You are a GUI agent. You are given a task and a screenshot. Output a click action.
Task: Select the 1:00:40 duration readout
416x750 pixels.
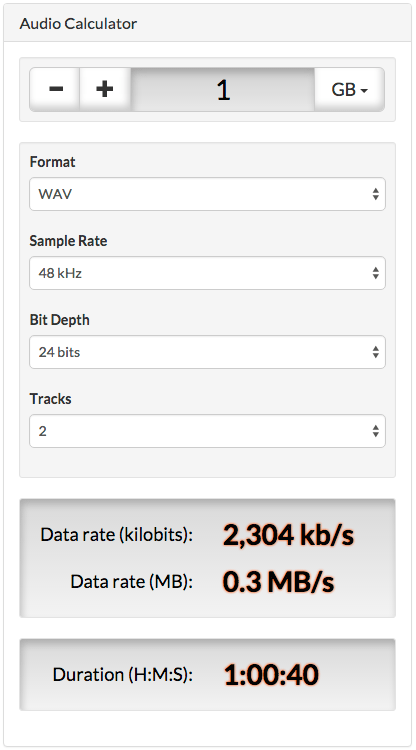pyautogui.click(x=271, y=674)
